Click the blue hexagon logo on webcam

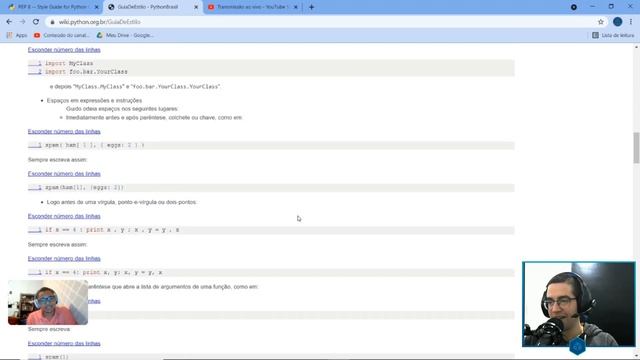[x=577, y=347]
